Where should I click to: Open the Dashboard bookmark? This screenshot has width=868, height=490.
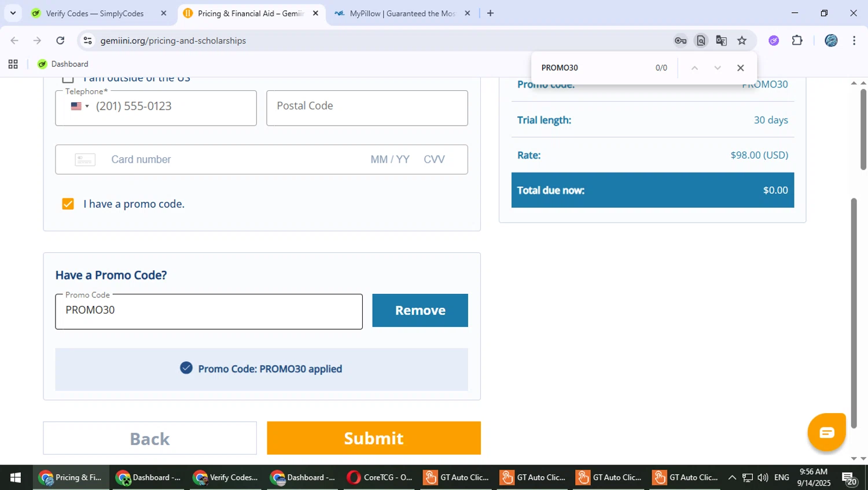[62, 64]
